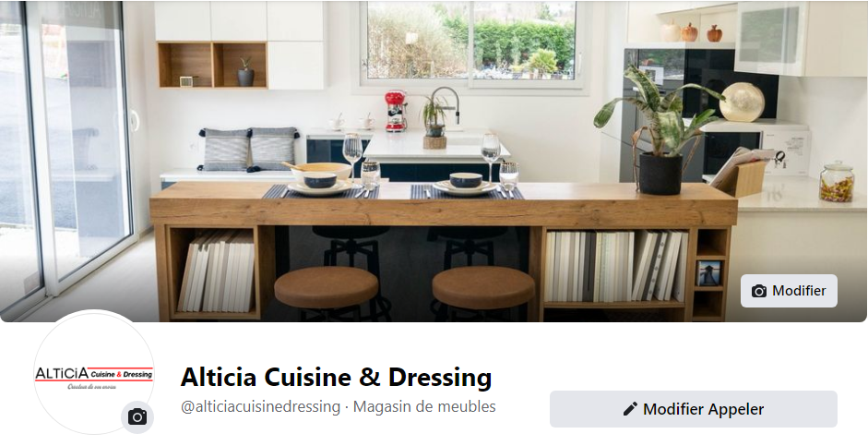This screenshot has height=446, width=868.
Task: Click the striped cushions on the bench
Action: point(248,149)
